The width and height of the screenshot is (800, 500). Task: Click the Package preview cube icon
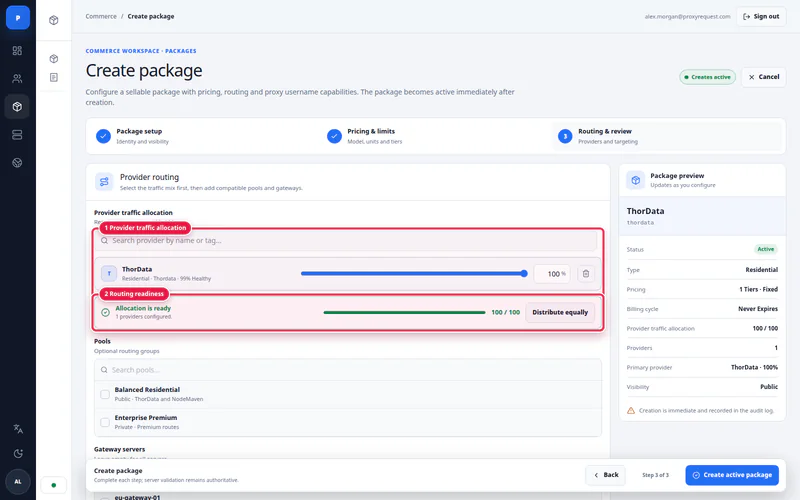636,180
